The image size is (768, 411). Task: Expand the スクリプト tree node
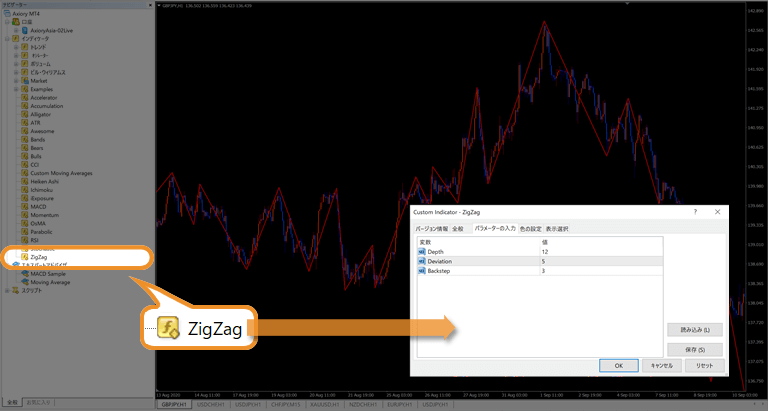point(6,291)
